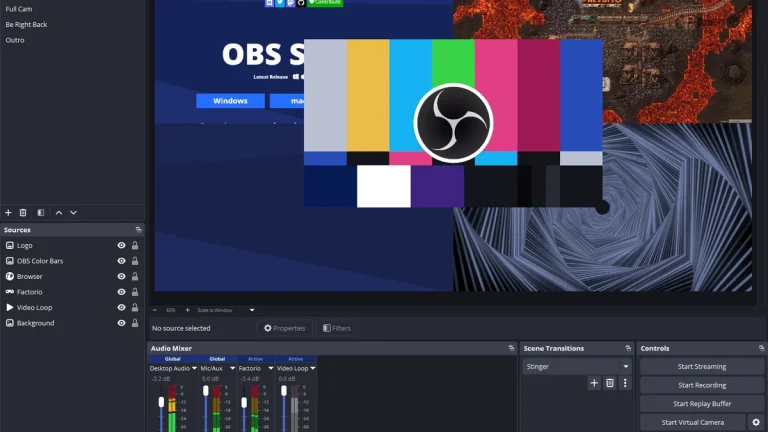Pop out the Audio Mixer dock icon
Screen dimensions: 768x432
pyautogui.click(x=511, y=348)
